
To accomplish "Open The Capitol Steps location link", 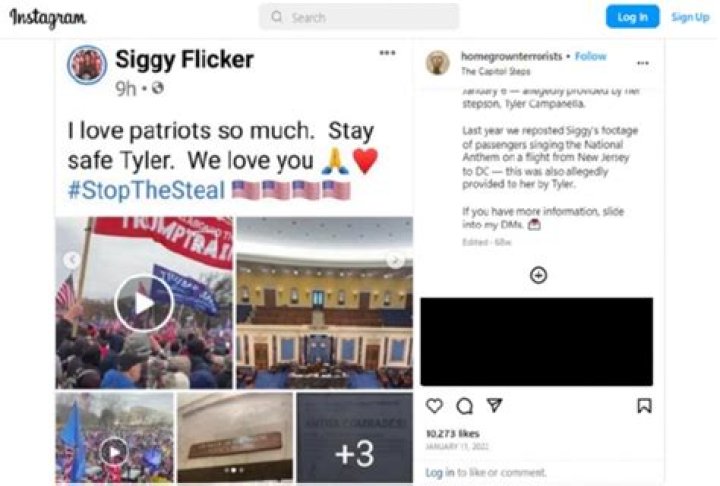I will click(495, 71).
